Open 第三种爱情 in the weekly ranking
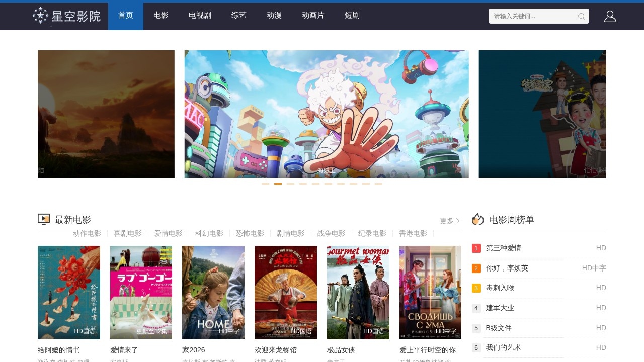This screenshot has height=362, width=644. pyautogui.click(x=504, y=248)
